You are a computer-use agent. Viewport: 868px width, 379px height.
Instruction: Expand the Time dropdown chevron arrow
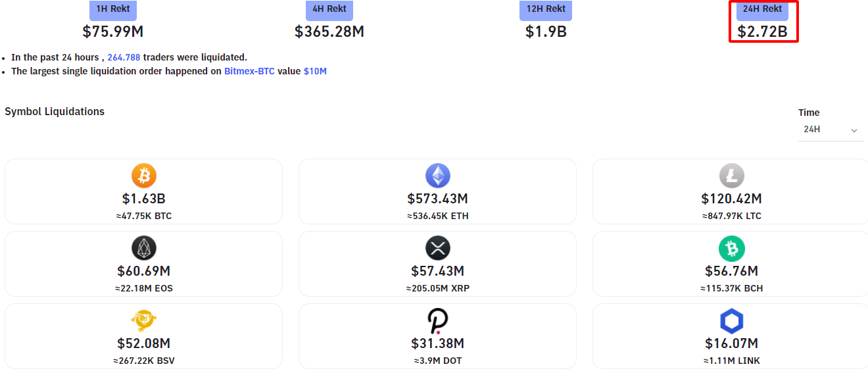click(854, 130)
